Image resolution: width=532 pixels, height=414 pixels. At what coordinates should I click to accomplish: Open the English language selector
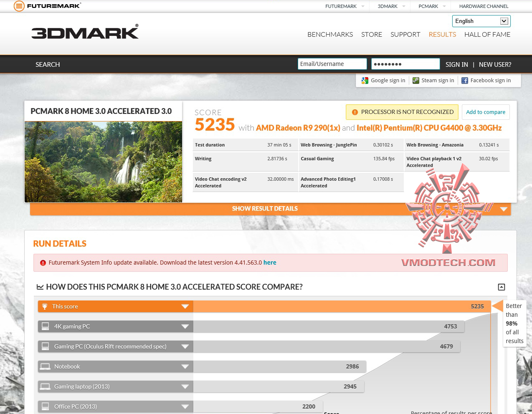(481, 21)
